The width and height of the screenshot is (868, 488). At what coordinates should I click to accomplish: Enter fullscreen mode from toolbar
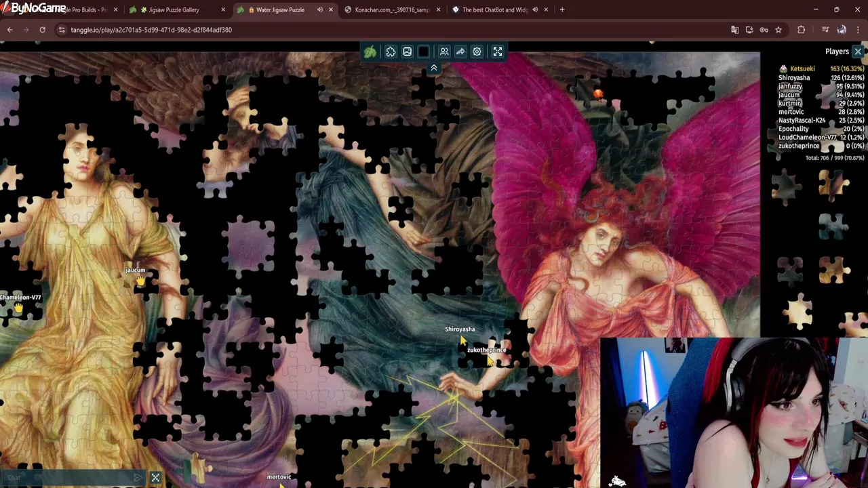coord(498,52)
